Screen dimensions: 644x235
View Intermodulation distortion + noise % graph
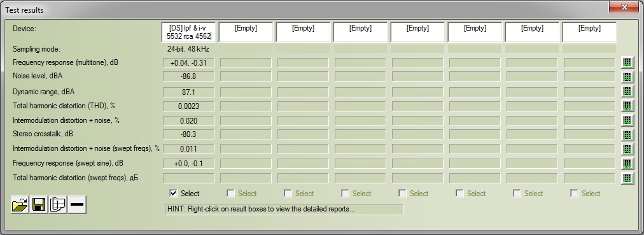coord(627,120)
